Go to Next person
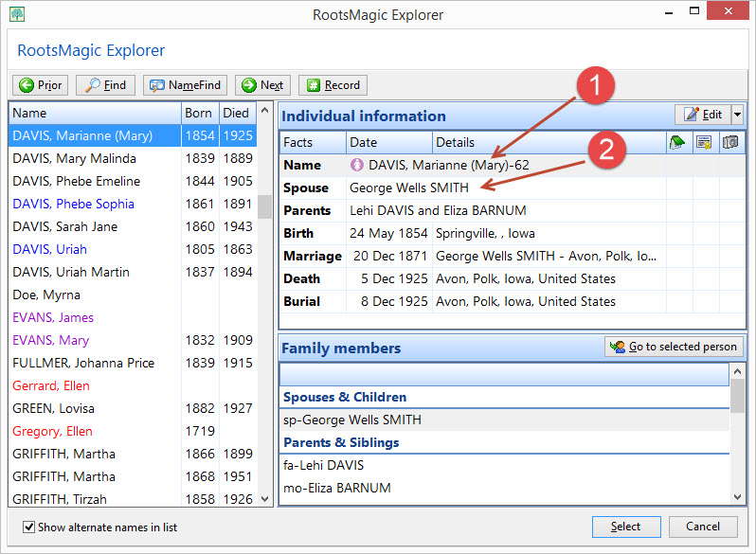The image size is (756, 554). (x=262, y=85)
